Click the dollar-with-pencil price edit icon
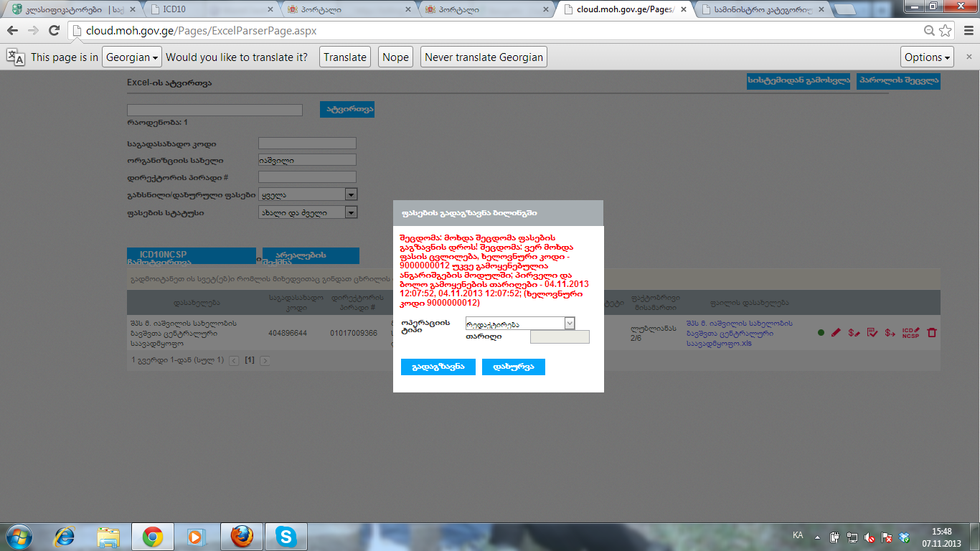 (x=854, y=333)
